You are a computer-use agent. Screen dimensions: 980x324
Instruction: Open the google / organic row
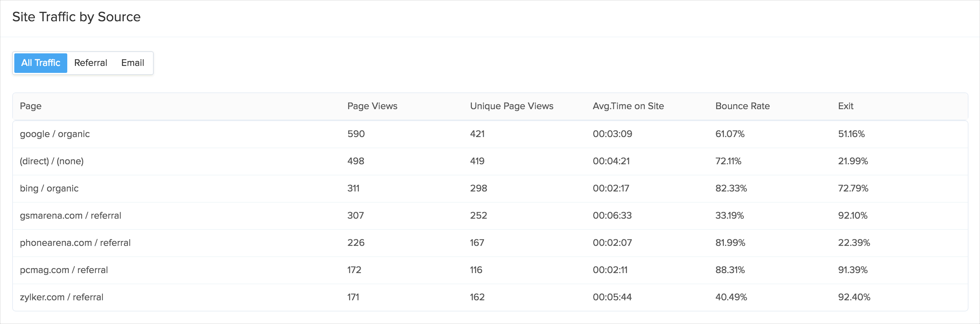[x=55, y=134]
